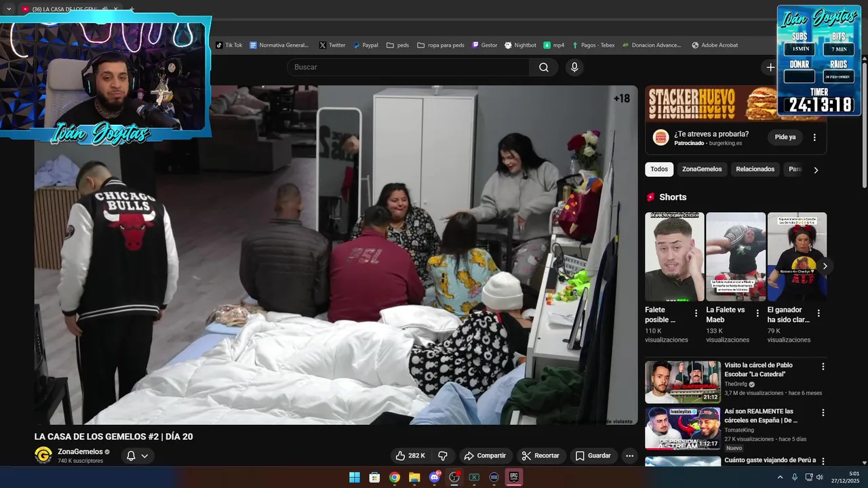Open a new browser tab
The height and width of the screenshot is (488, 868).
[x=132, y=9]
